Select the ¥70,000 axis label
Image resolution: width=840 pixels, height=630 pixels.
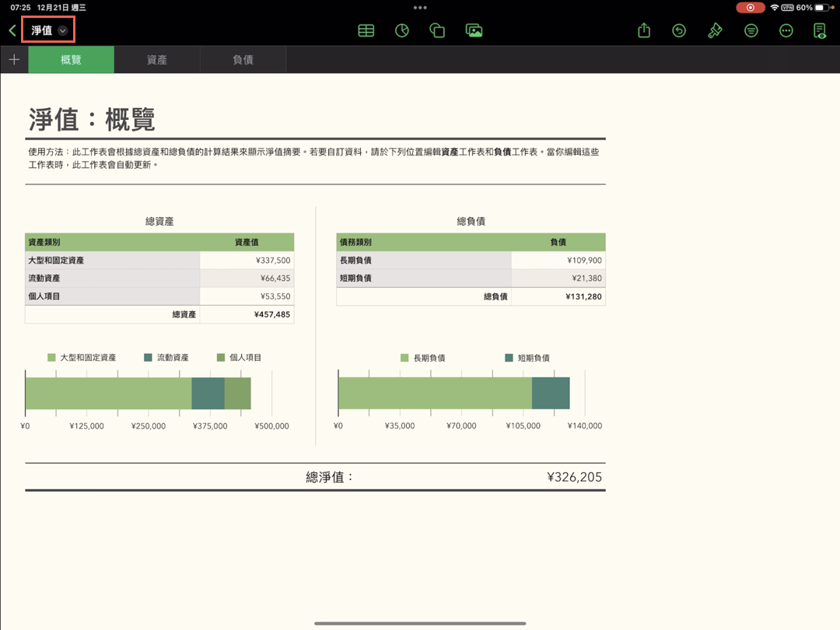(x=461, y=426)
